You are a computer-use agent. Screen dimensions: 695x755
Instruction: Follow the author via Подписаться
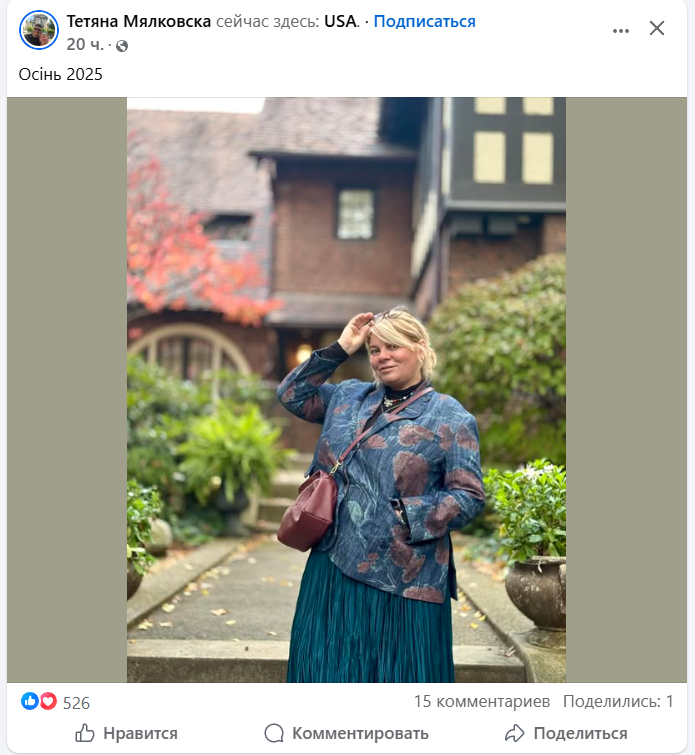tap(424, 21)
